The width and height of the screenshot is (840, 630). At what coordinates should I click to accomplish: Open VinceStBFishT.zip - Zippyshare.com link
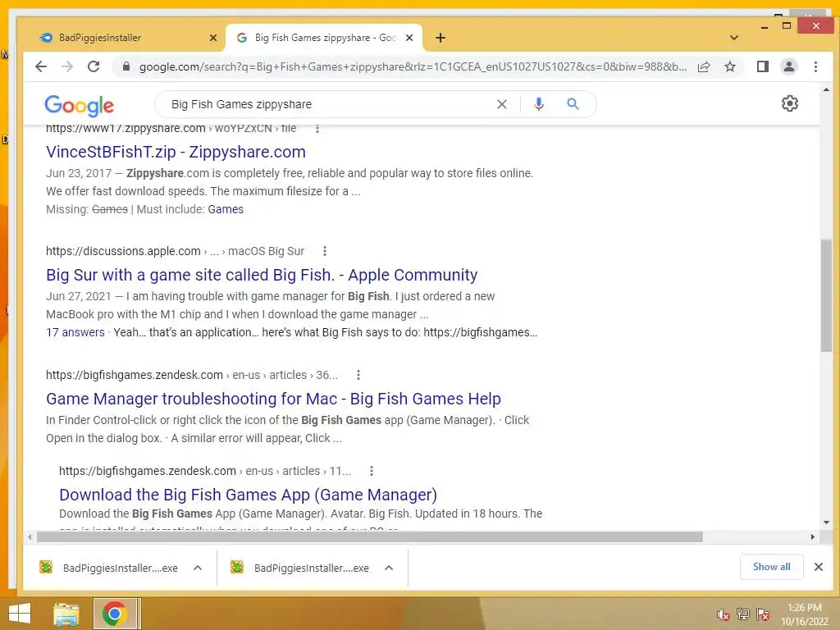click(176, 152)
